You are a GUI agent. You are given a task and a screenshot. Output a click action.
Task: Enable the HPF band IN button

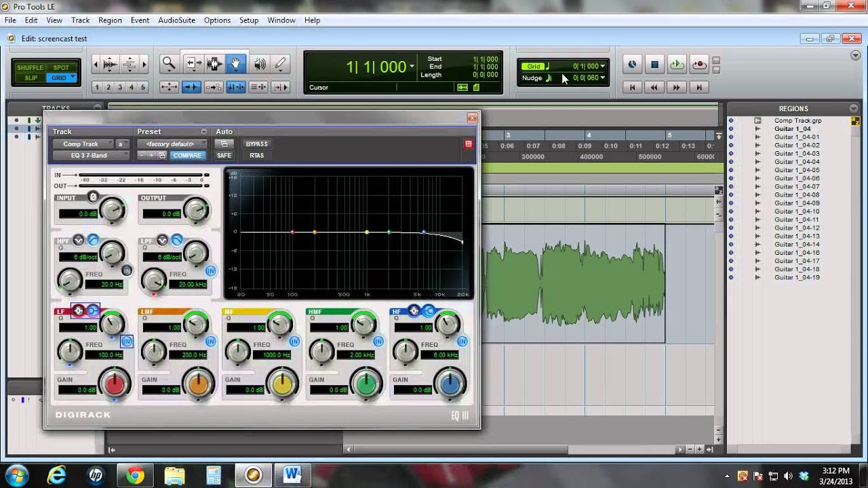[x=126, y=270]
